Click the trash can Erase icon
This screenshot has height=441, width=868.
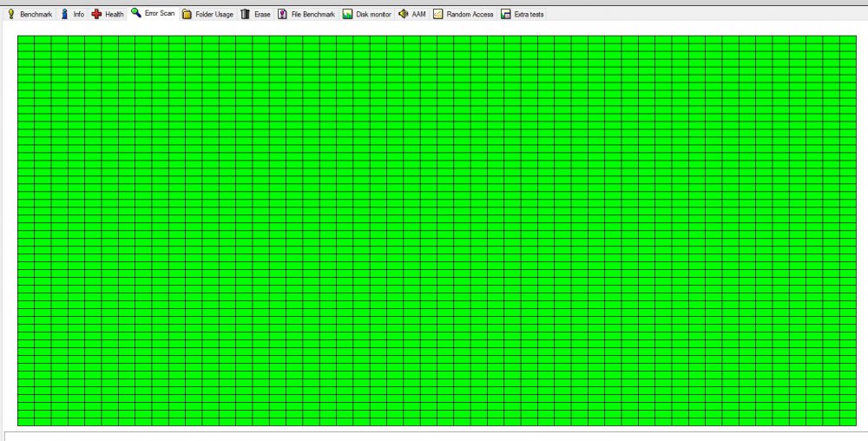coord(246,14)
